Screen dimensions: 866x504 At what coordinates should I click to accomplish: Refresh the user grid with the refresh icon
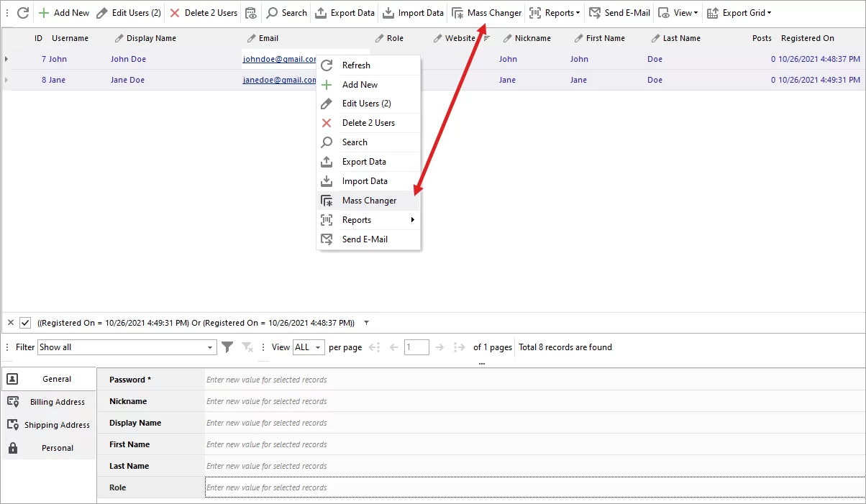[x=22, y=12]
